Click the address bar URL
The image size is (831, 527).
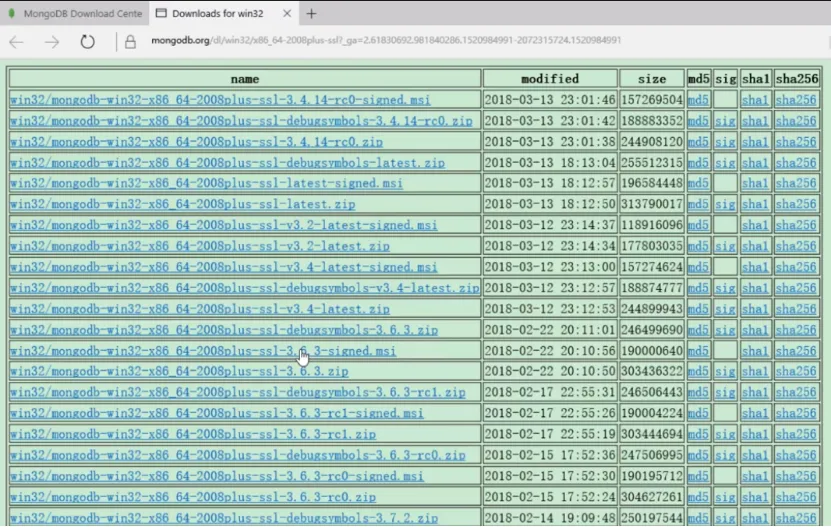click(x=386, y=40)
